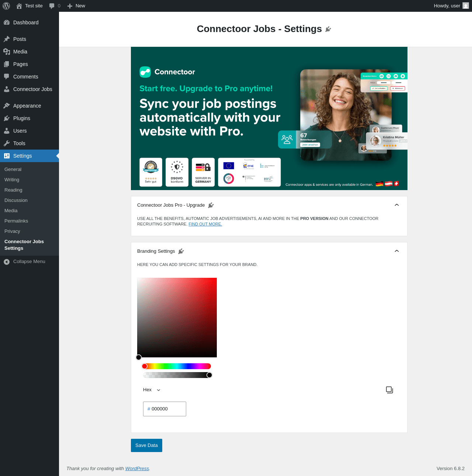Open the New content menu

(76, 6)
